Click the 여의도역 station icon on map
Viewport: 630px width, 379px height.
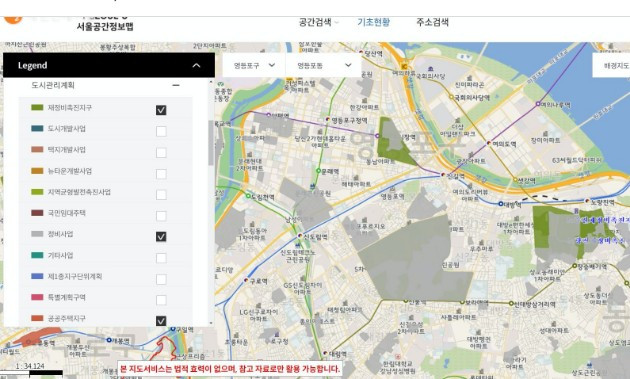click(489, 143)
